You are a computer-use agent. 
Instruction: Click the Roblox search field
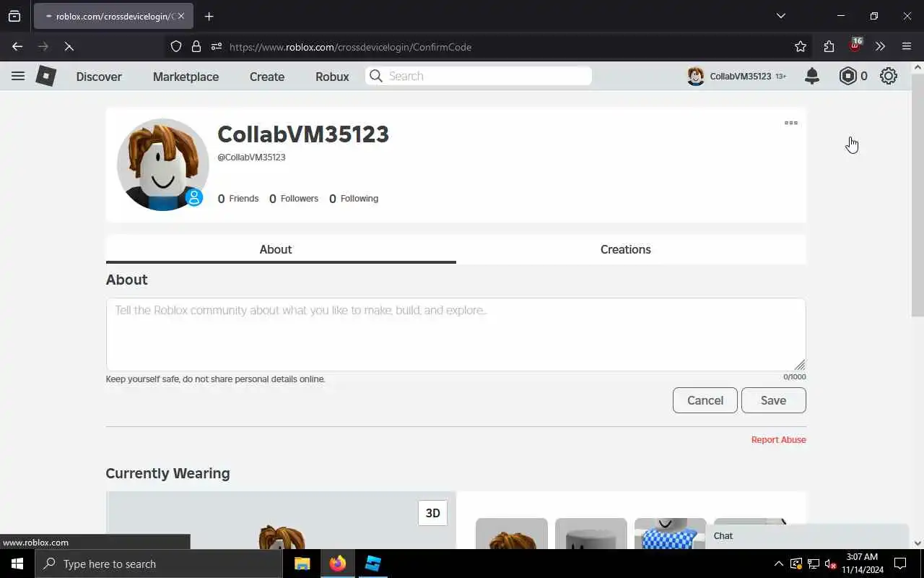pyautogui.click(x=479, y=76)
